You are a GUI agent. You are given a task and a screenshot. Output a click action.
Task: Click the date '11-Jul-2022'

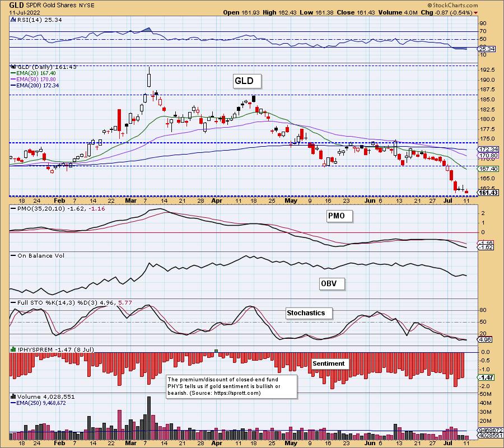pos(25,12)
